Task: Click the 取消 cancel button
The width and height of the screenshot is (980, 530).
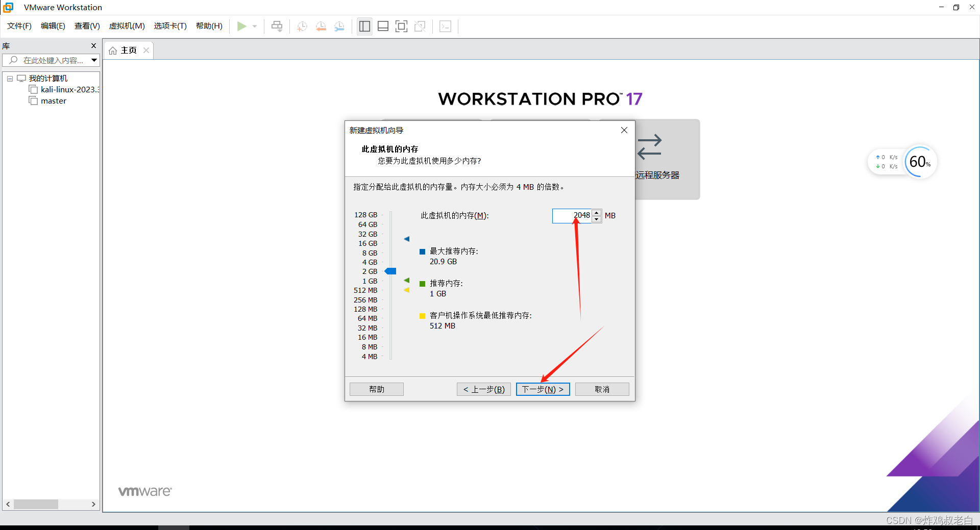Action: pyautogui.click(x=602, y=389)
